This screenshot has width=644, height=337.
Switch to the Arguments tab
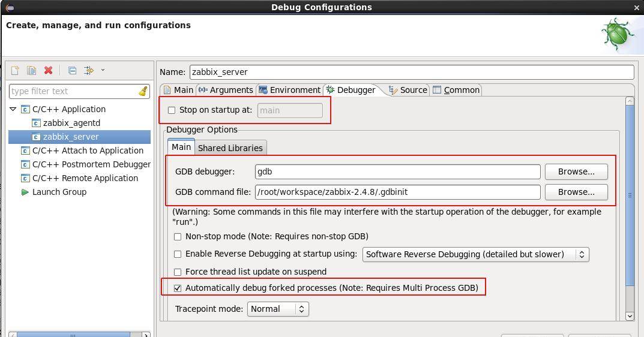click(226, 90)
